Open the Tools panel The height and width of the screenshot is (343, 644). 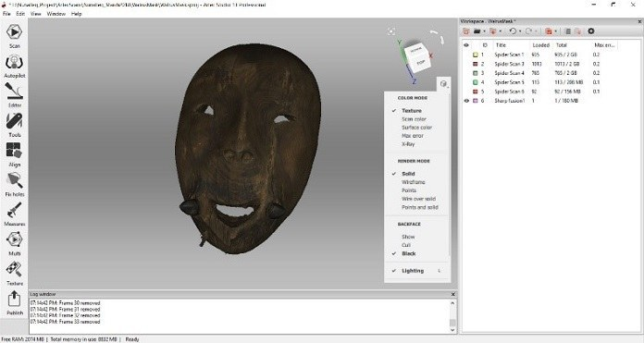[14, 125]
